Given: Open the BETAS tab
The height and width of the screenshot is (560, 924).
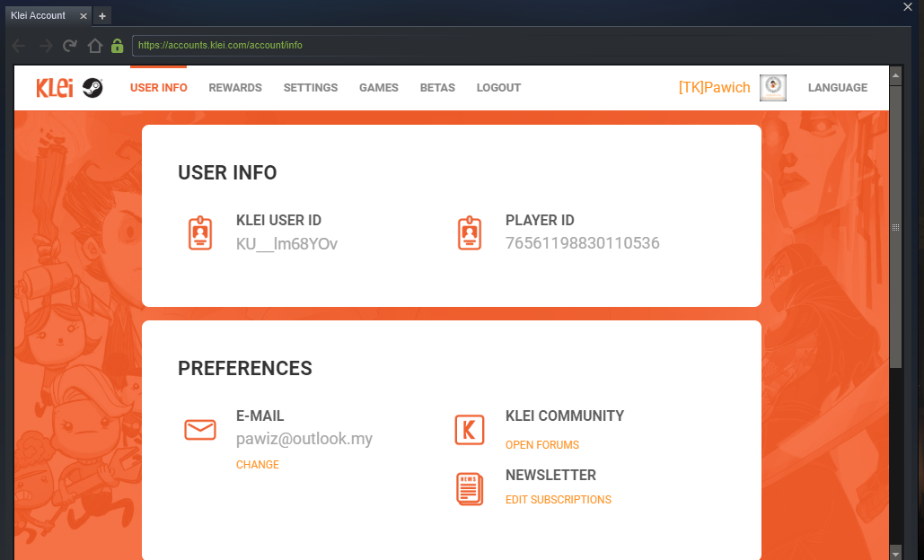Looking at the screenshot, I should (437, 88).
